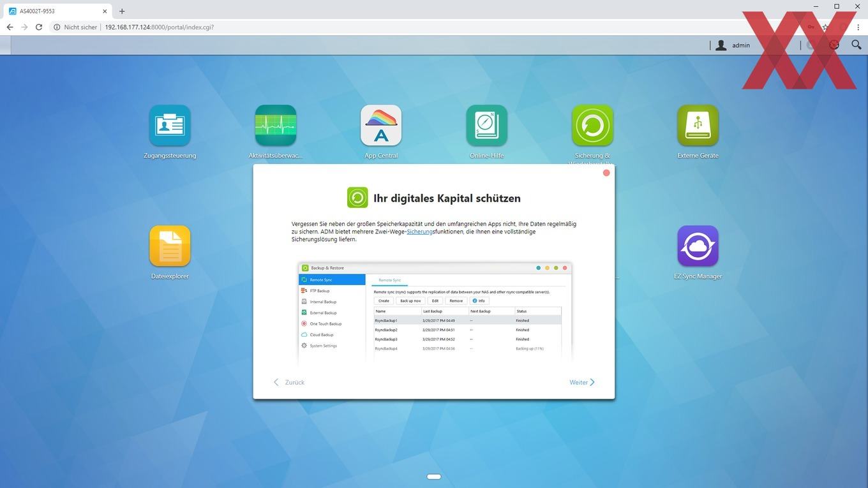868x488 pixels.
Task: Click the 'RsyncBackup1' row in the preview
Action: coord(467,320)
